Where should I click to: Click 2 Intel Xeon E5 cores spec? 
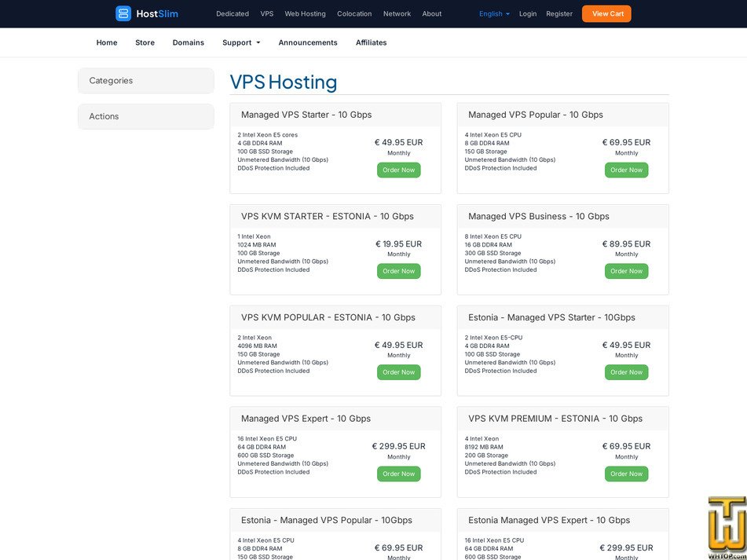(268, 135)
